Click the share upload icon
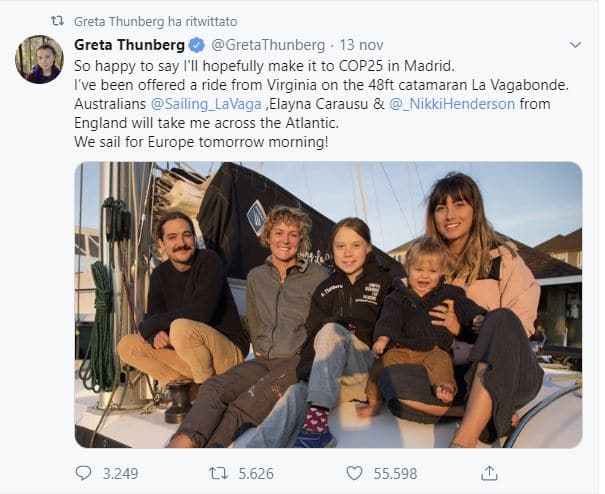 [489, 472]
